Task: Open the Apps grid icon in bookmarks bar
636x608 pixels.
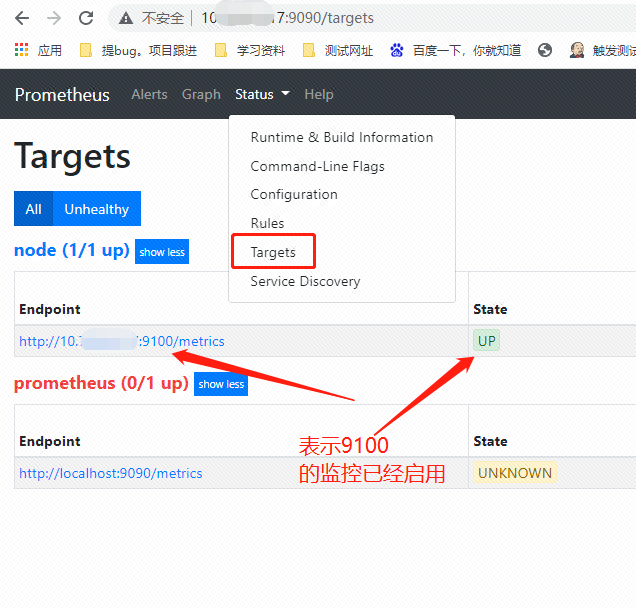Action: point(21,50)
